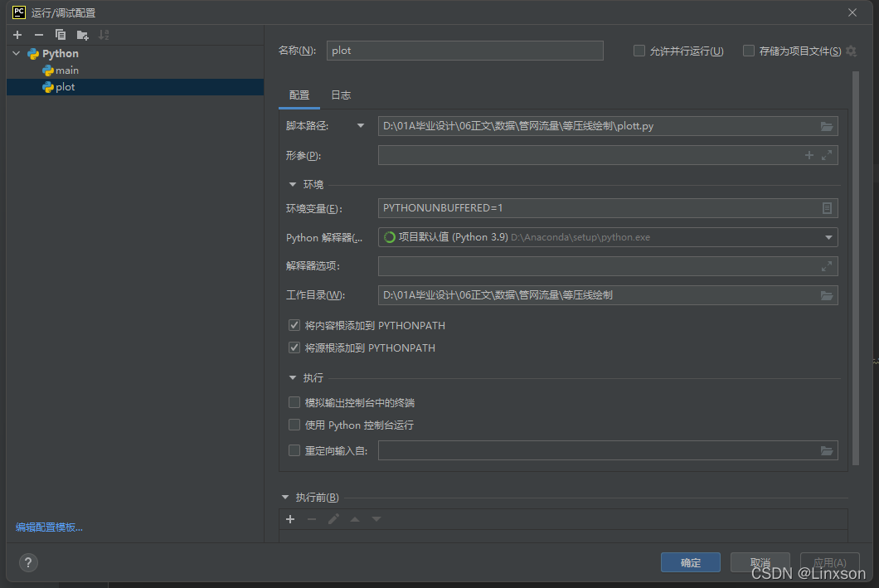The width and height of the screenshot is (879, 588).
Task: Click the PyCharm logo in title bar
Action: [18, 12]
